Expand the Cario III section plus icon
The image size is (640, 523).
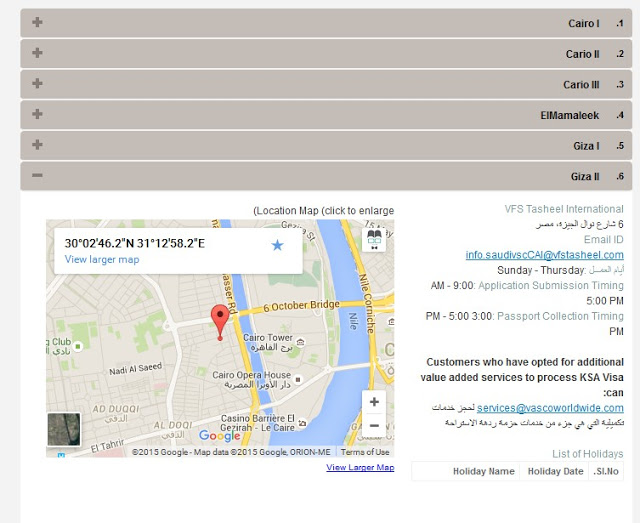point(37,83)
